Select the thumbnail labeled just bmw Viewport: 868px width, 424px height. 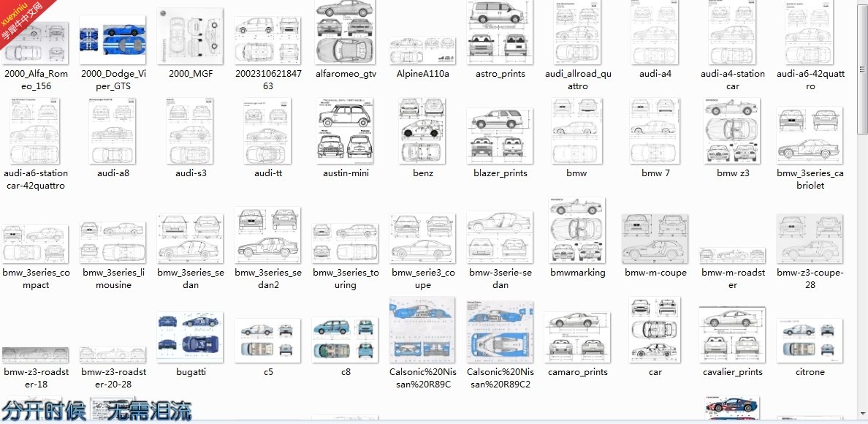[x=576, y=131]
